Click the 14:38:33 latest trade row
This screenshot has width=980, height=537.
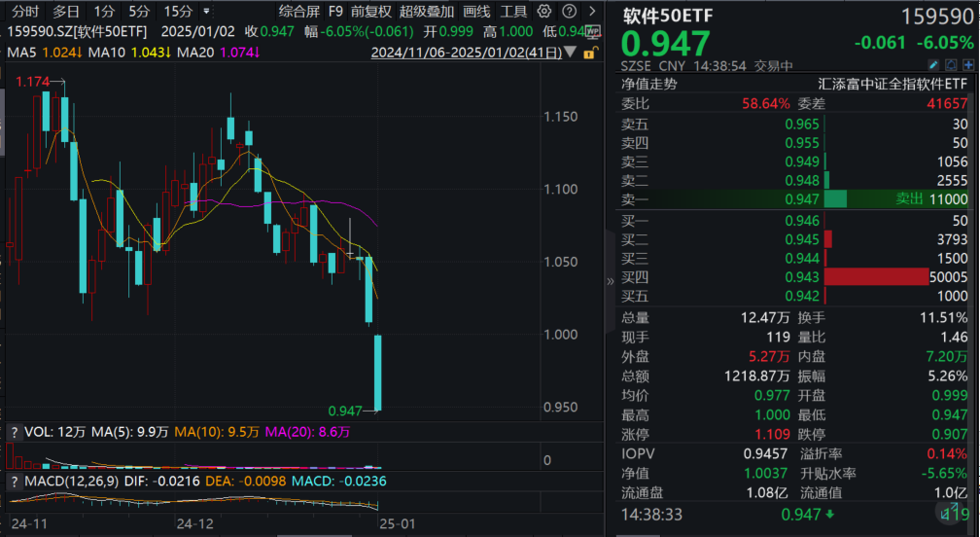794,515
